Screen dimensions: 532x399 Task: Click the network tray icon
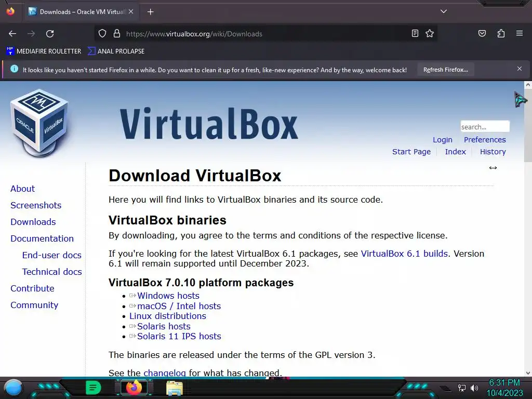(461, 388)
